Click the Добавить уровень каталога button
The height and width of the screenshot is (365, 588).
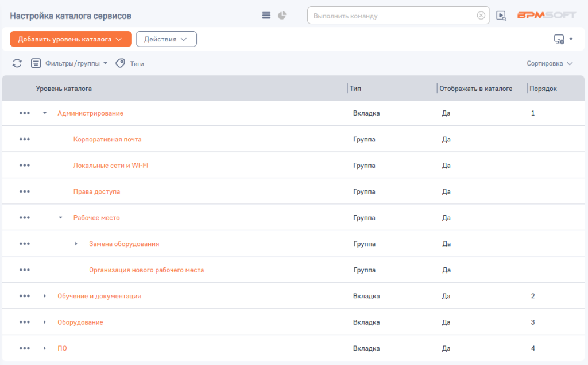[x=71, y=39]
